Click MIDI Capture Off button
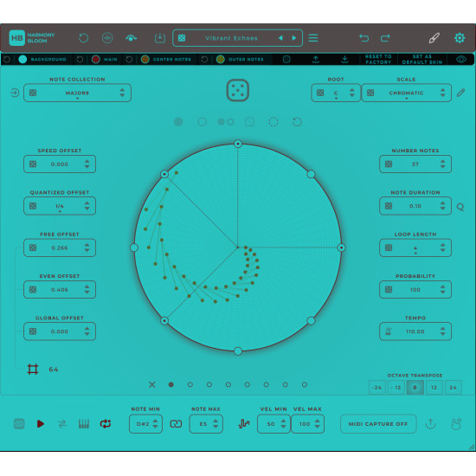 coord(378,424)
